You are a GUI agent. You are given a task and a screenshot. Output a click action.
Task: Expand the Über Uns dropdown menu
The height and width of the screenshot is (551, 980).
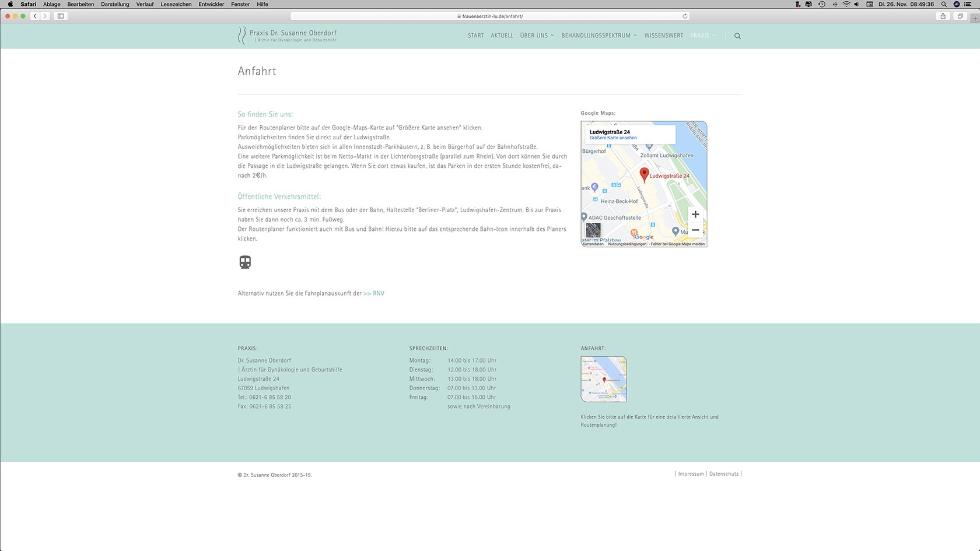tap(537, 36)
